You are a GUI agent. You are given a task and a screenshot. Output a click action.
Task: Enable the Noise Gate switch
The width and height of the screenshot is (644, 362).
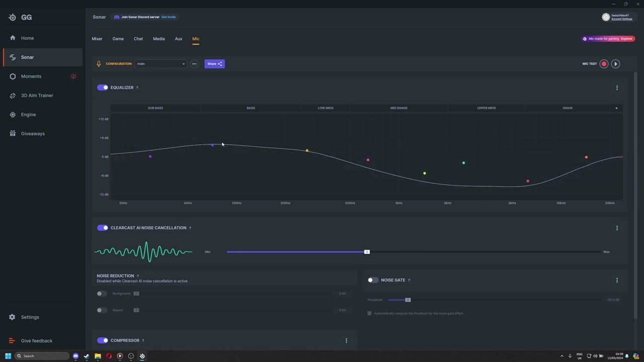pyautogui.click(x=373, y=280)
